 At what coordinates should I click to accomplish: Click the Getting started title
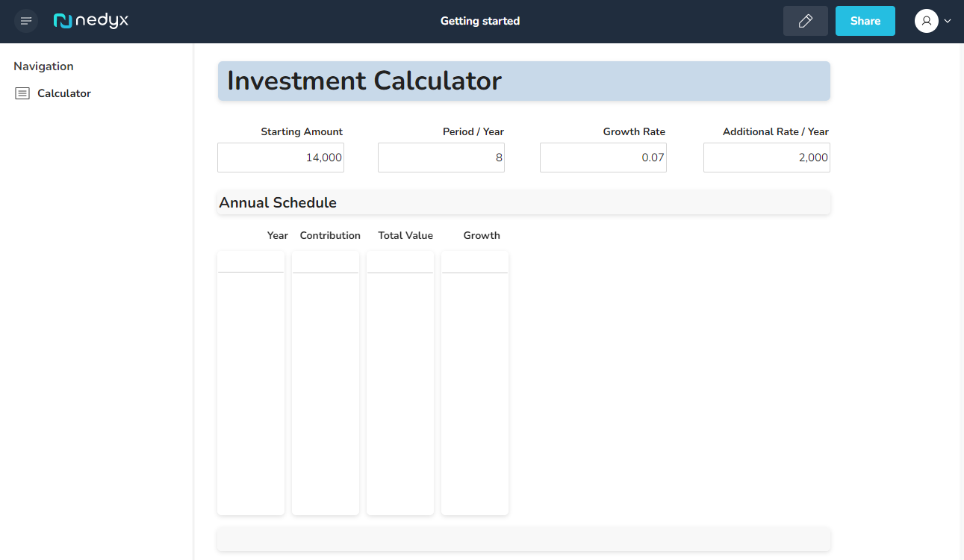[479, 21]
